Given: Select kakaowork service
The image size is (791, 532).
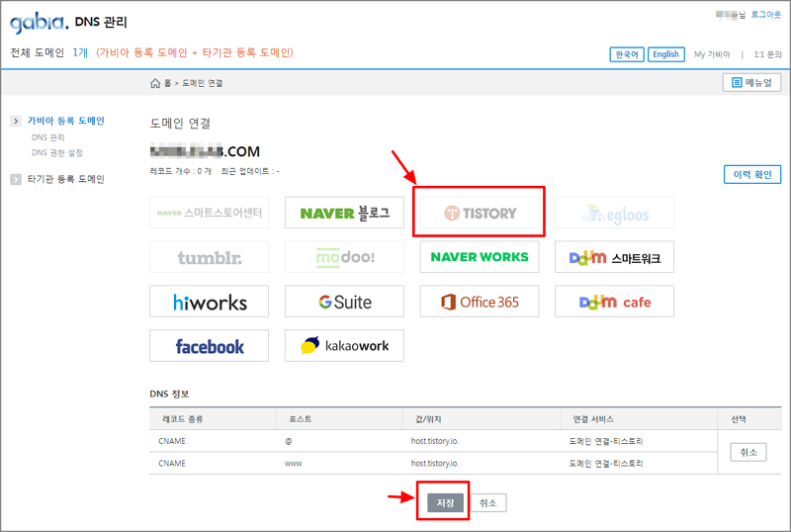Looking at the screenshot, I should 344,346.
